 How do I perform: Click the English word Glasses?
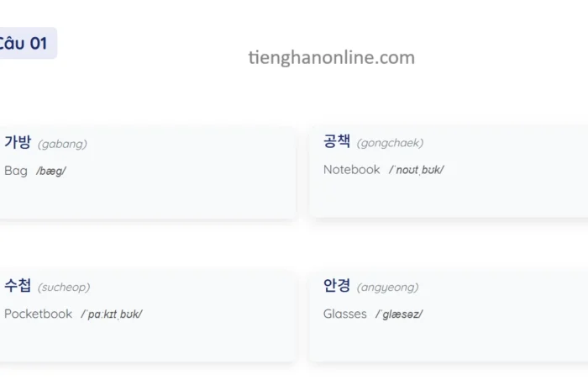pos(345,314)
